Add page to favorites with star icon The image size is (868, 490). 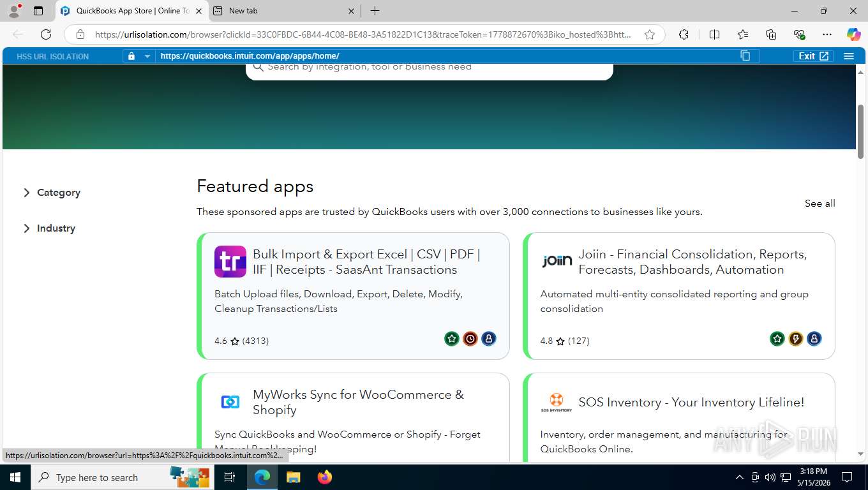coord(650,34)
